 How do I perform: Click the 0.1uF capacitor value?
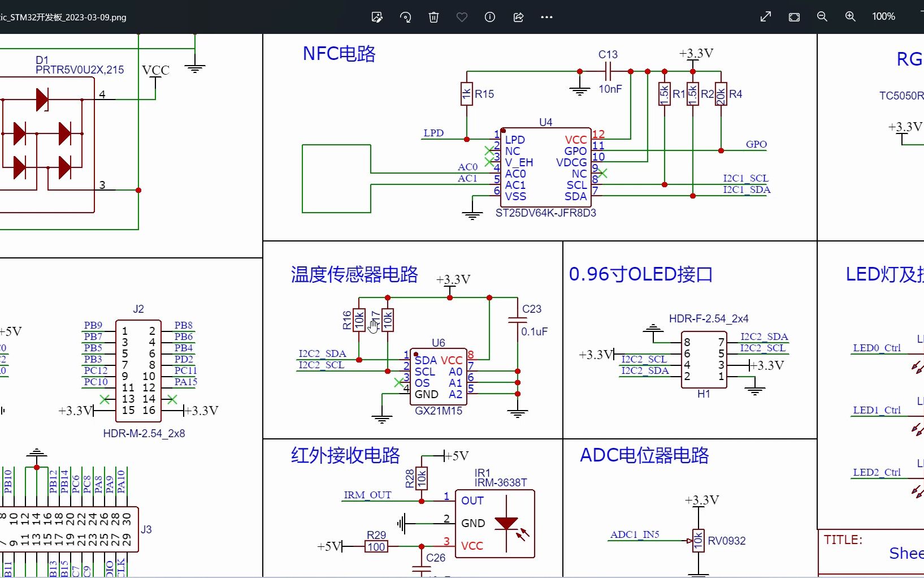[x=535, y=332]
